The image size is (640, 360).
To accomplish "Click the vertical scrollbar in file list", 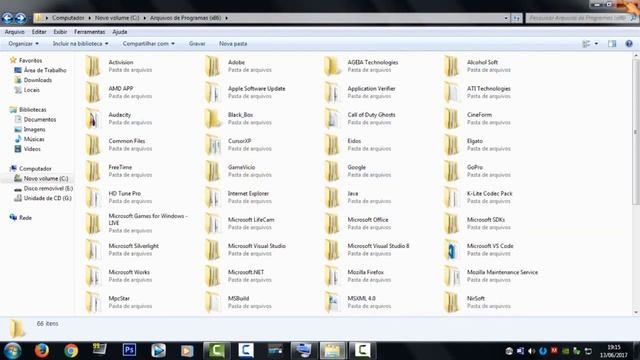I will [x=636, y=131].
